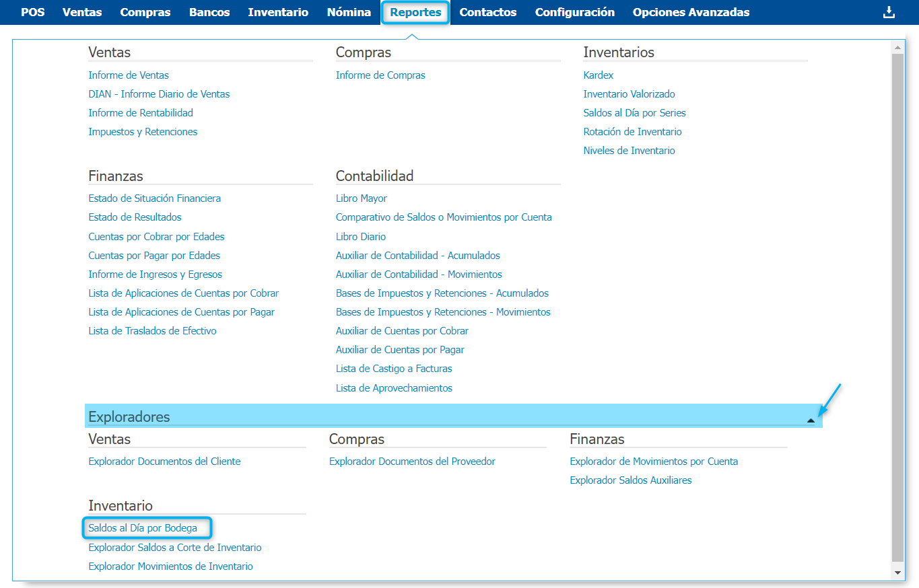Go to the POS menu

[x=32, y=12]
